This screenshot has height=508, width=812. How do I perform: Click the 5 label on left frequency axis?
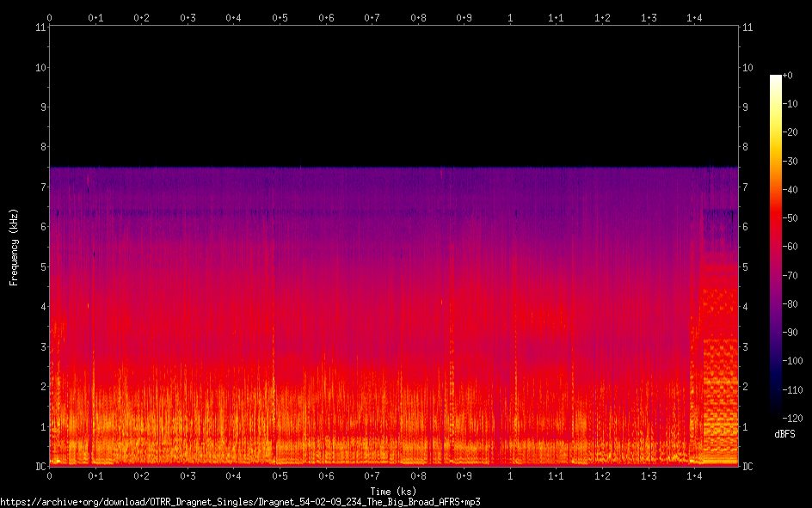41,266
